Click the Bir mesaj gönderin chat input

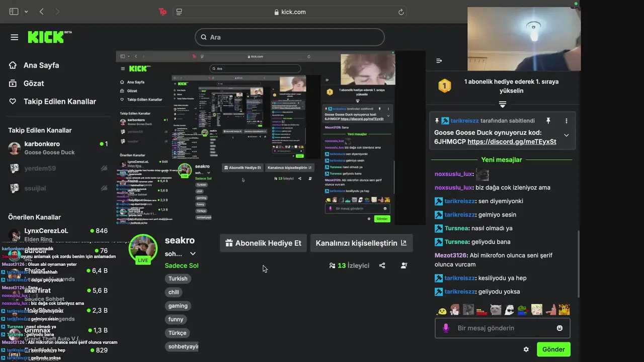(502, 328)
